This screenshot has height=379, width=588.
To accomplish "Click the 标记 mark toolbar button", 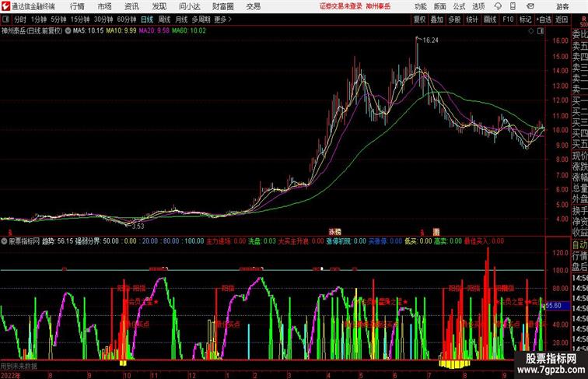I will coord(525,19).
